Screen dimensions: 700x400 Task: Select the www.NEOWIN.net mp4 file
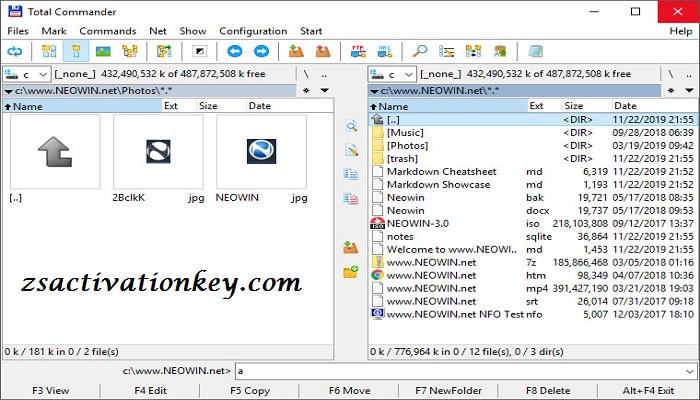[533, 288]
